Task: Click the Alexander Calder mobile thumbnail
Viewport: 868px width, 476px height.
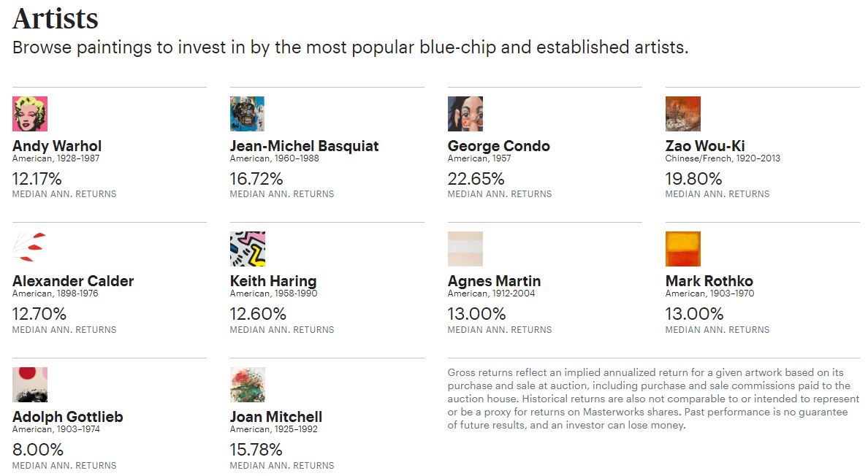Action: [30, 249]
